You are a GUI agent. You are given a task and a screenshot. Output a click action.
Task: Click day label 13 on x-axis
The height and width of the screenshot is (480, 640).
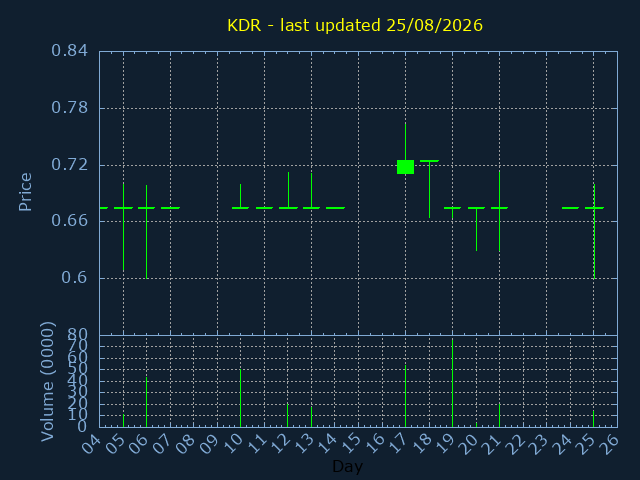click(x=303, y=444)
